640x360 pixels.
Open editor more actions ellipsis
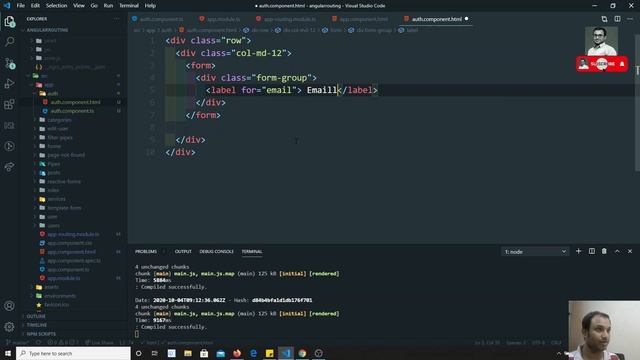(630, 19)
